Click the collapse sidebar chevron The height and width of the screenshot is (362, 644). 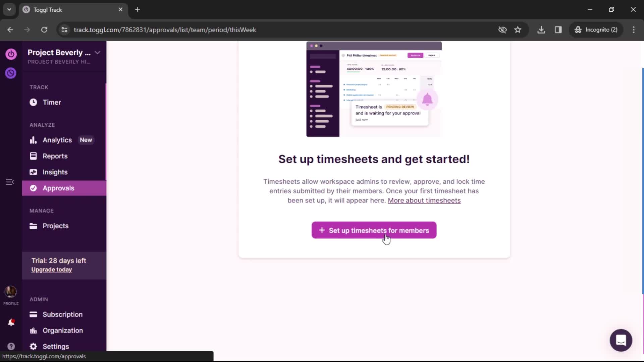10,182
